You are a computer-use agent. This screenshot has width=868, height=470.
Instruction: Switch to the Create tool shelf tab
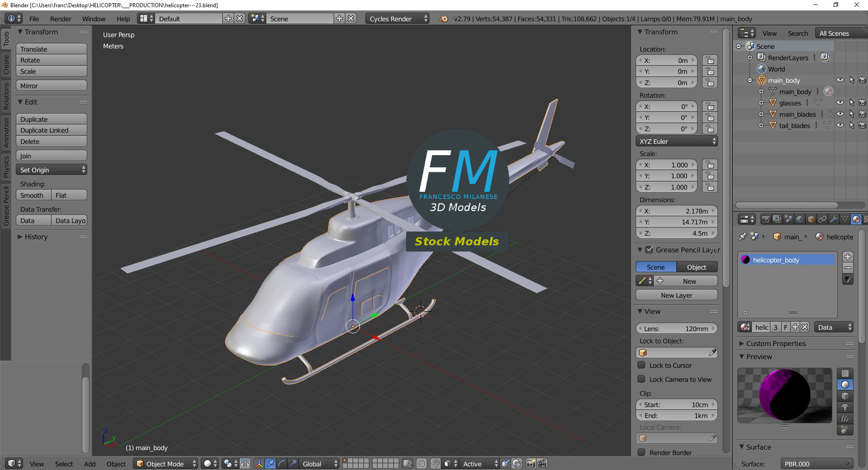(x=6, y=65)
